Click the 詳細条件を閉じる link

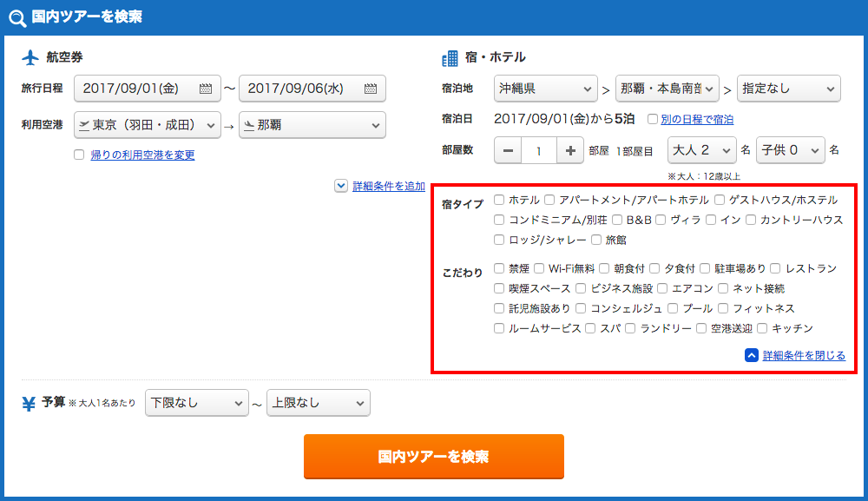(x=804, y=355)
